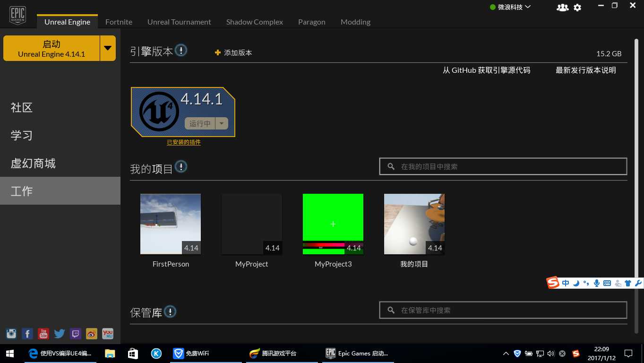Click info icon beside 保管库

[170, 311]
